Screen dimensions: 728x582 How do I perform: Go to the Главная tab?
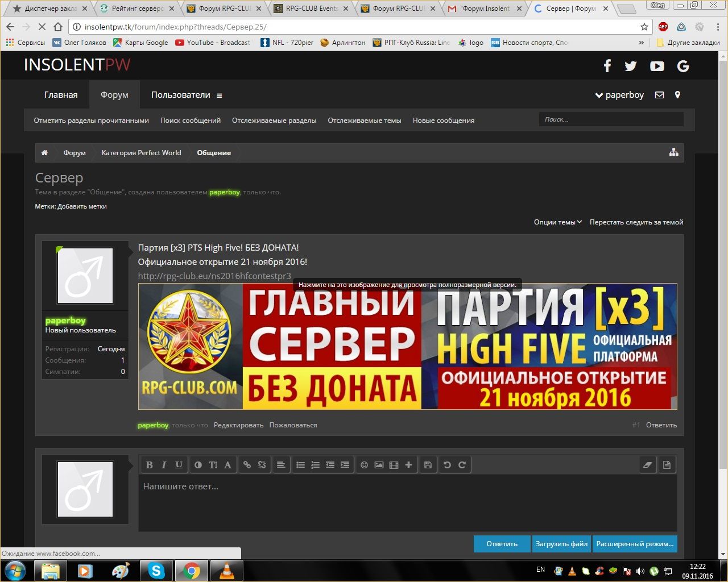tap(61, 95)
